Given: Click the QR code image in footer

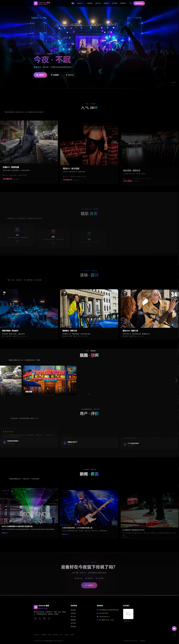Looking at the screenshot, I should pyautogui.click(x=128, y=614).
